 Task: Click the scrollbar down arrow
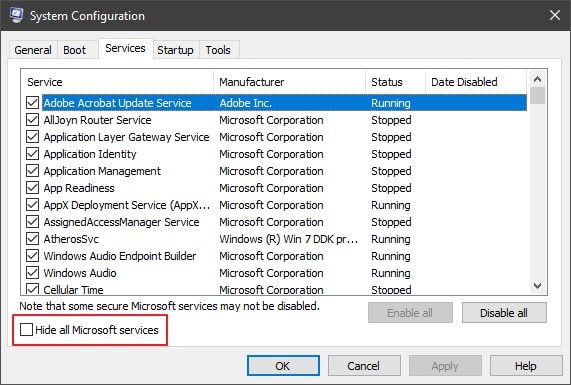coord(537,286)
